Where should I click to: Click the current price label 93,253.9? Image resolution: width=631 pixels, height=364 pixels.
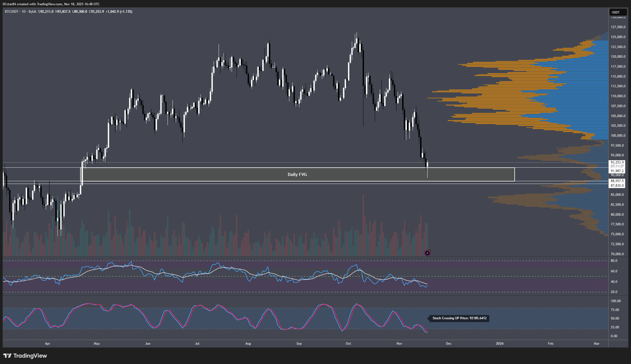tap(616, 162)
